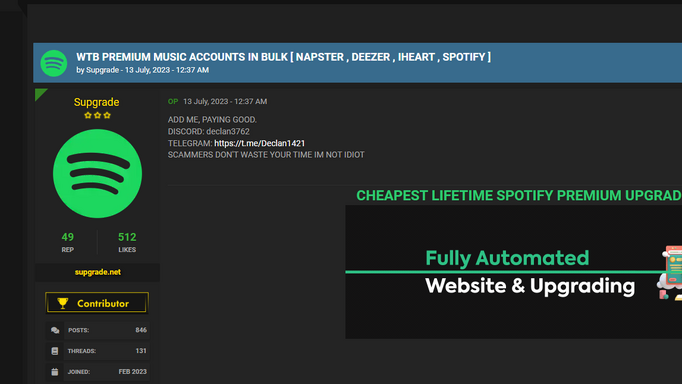Click the threads document icon
Screen dimensions: 682x384
(x=55, y=351)
